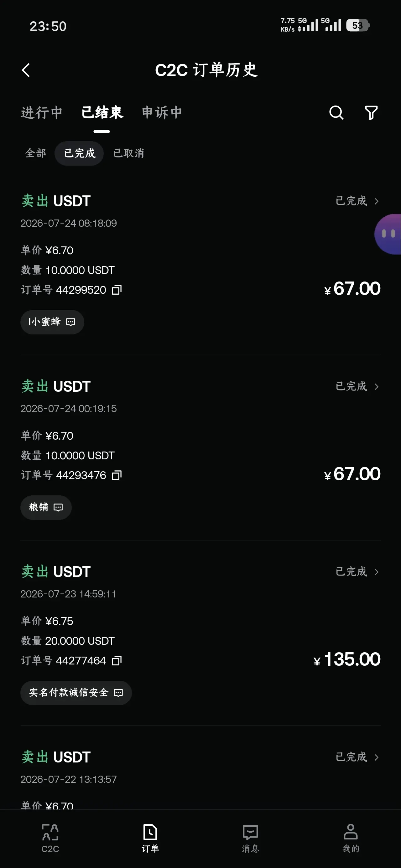The width and height of the screenshot is (401, 868).
Task: Open the search magnifier icon
Action: [336, 112]
